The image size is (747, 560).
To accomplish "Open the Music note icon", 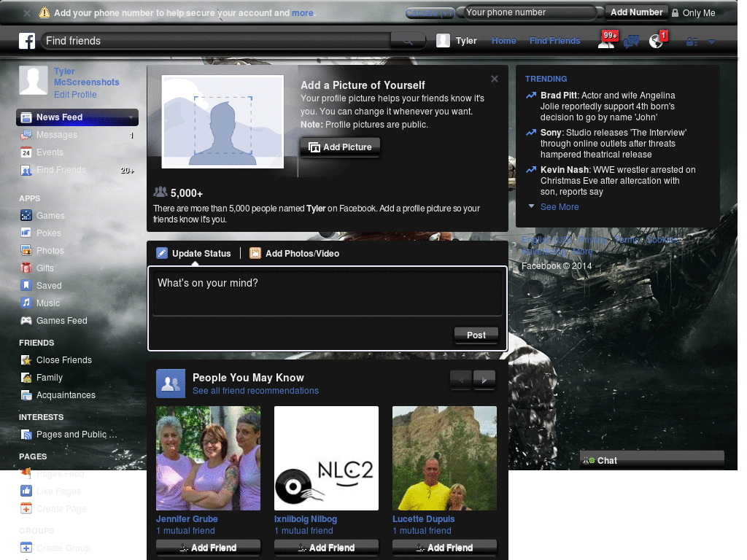I will pyautogui.click(x=26, y=303).
